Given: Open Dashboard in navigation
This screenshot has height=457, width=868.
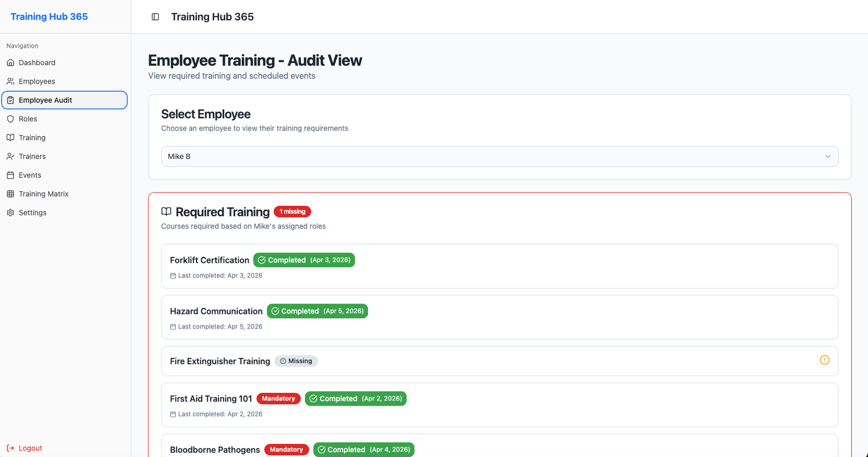Looking at the screenshot, I should click(x=65, y=62).
